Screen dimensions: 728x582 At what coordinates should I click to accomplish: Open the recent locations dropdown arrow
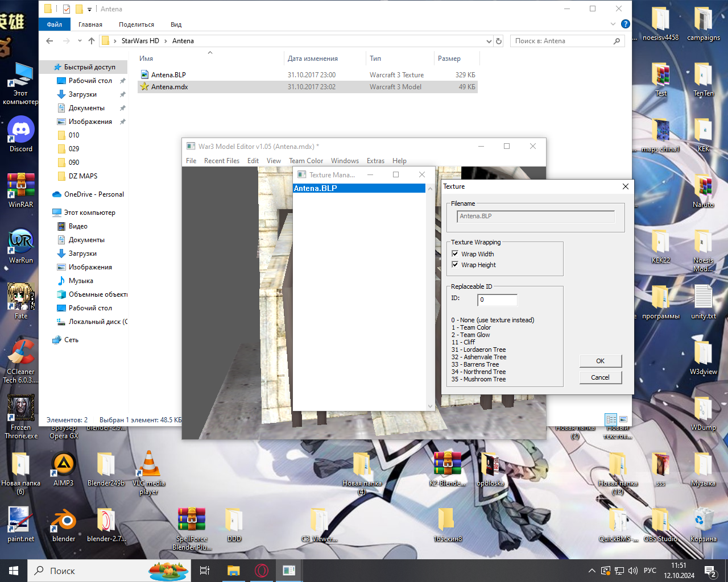click(x=80, y=41)
